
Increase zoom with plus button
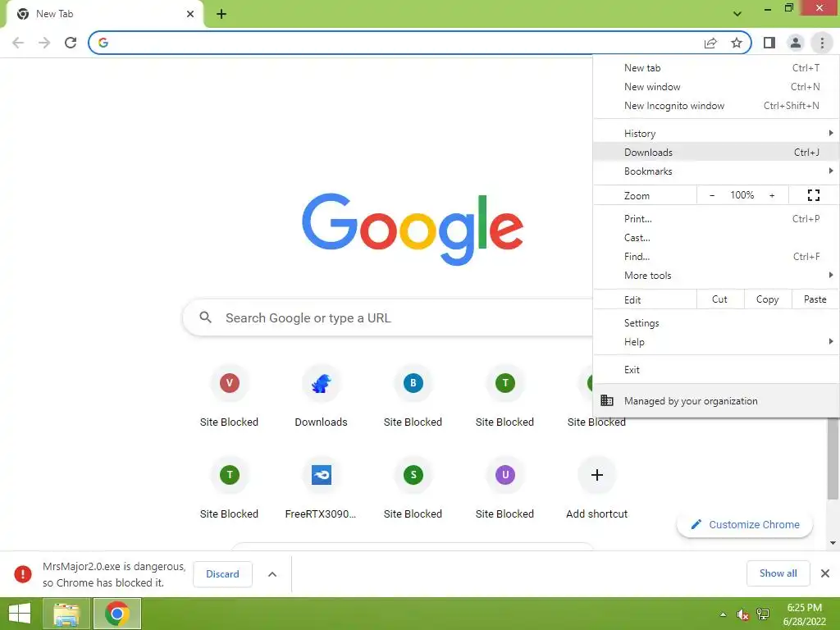[772, 195]
